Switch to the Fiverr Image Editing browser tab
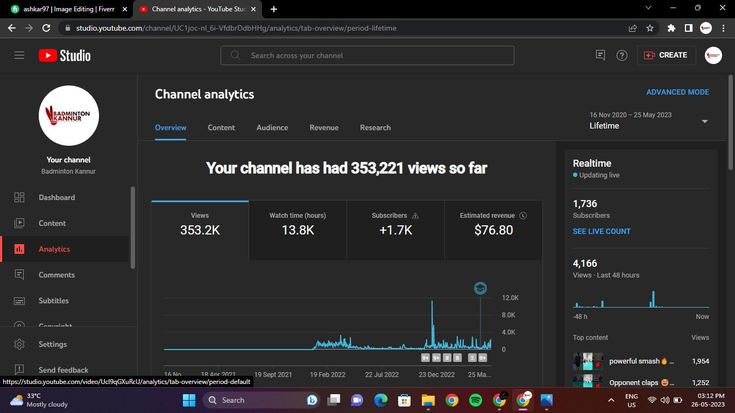The width and height of the screenshot is (735, 413). point(68,9)
